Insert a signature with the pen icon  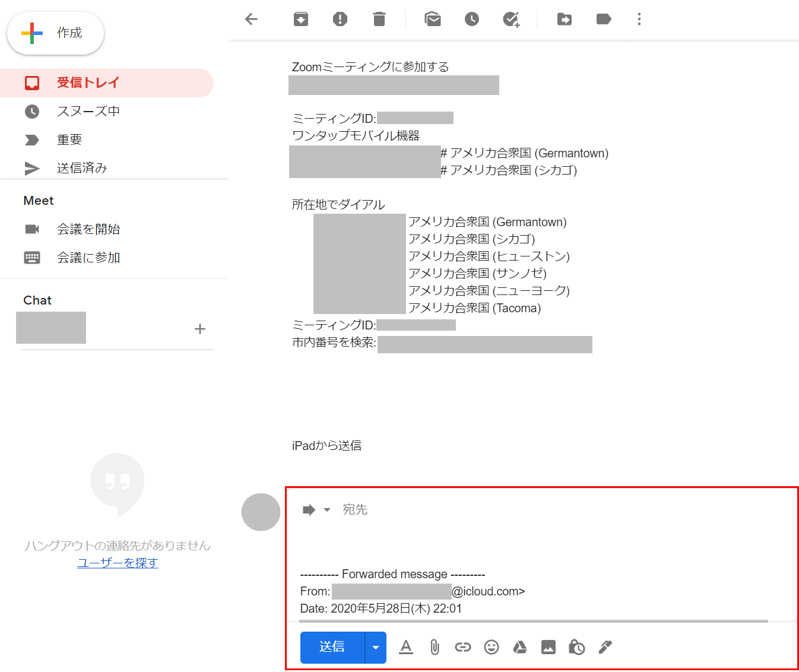click(605, 647)
